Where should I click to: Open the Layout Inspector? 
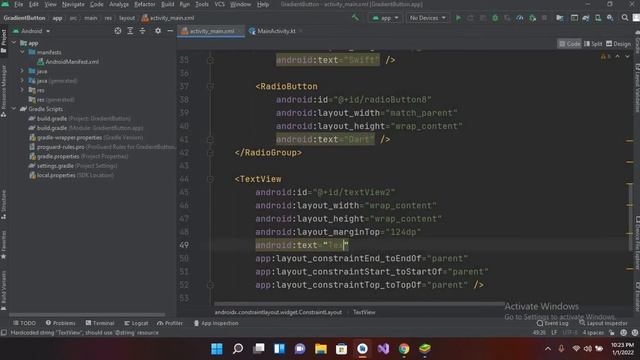(x=603, y=323)
